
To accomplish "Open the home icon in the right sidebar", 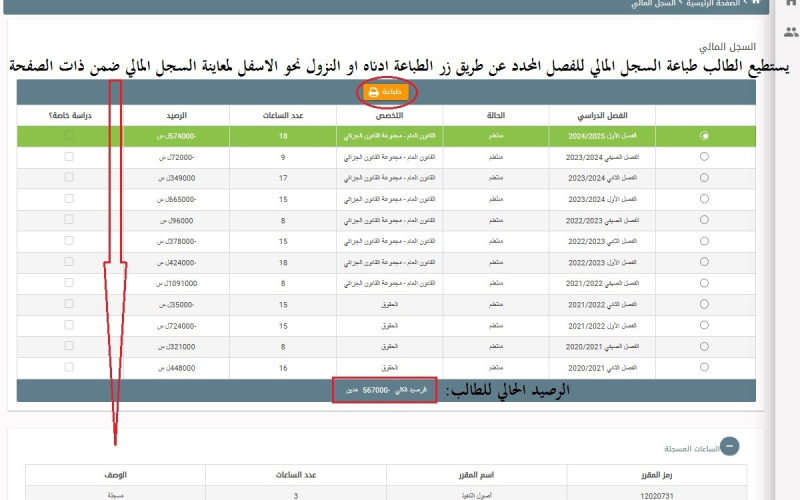I will pos(791,5).
